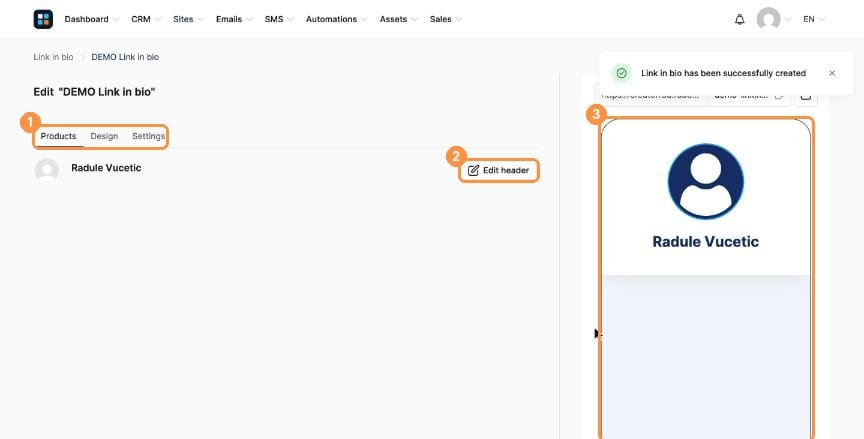Click the small Radule Vucetic avatar
This screenshot has height=439, width=864.
(x=47, y=170)
